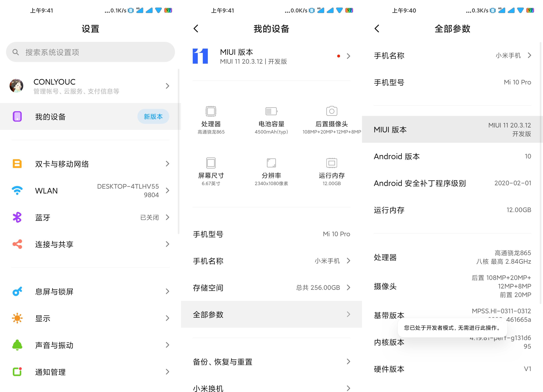This screenshot has width=543, height=392.
Task: Tap the green sound bell icon
Action: (x=17, y=345)
